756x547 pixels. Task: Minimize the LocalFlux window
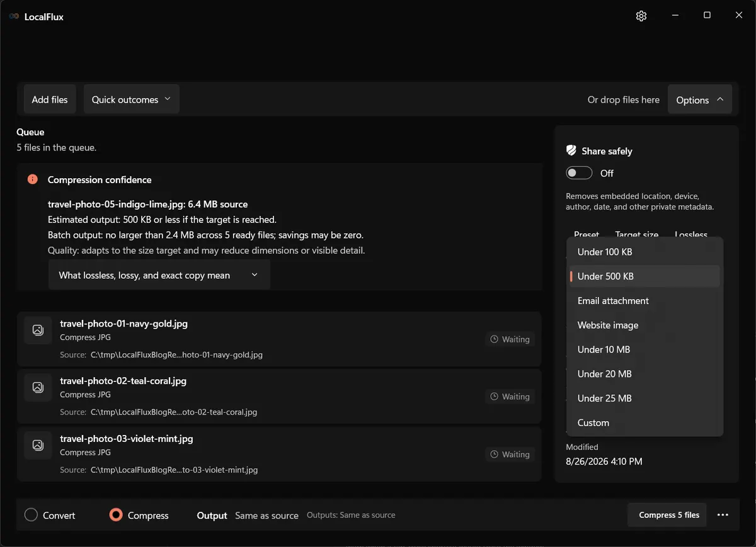pyautogui.click(x=675, y=16)
